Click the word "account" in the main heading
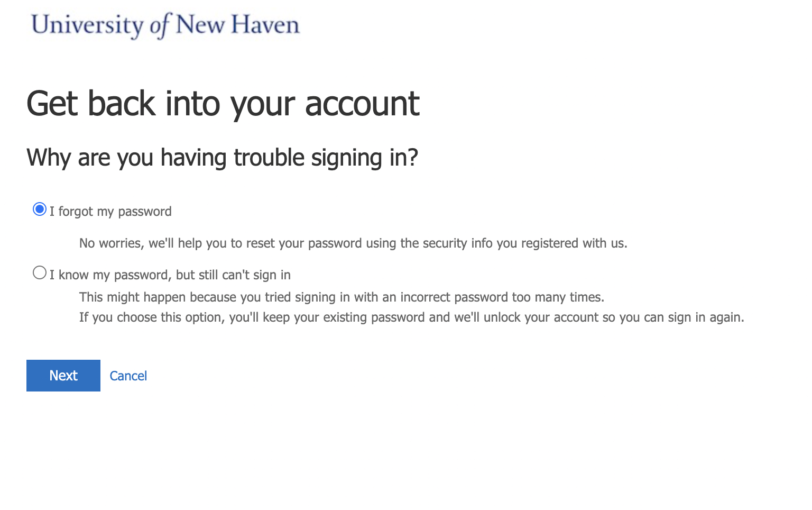This screenshot has width=812, height=510. tap(362, 104)
